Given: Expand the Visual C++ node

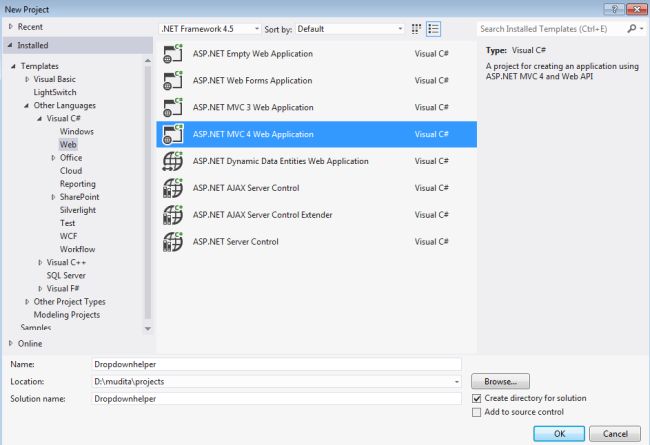Looking at the screenshot, I should 40,263.
